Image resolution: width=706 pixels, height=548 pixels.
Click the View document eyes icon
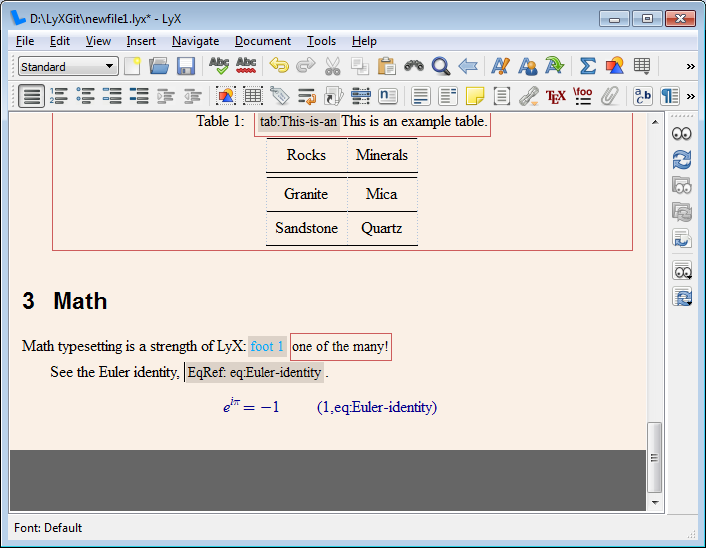(682, 134)
